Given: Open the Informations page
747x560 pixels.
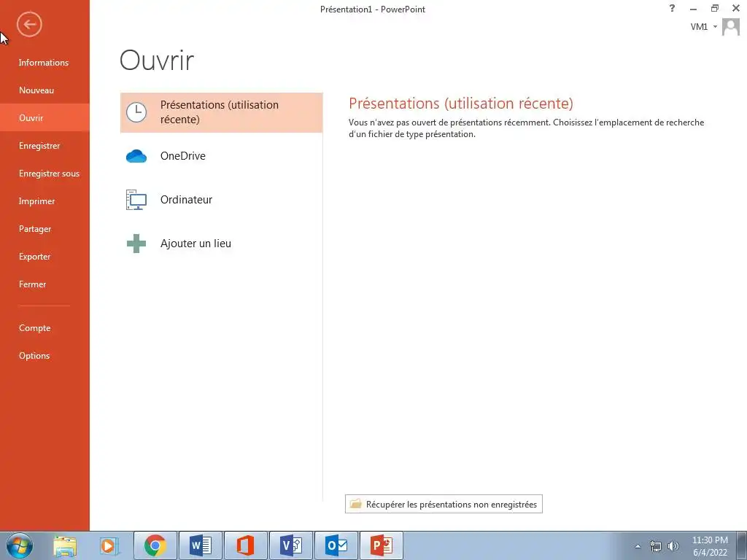Looking at the screenshot, I should click(44, 63).
